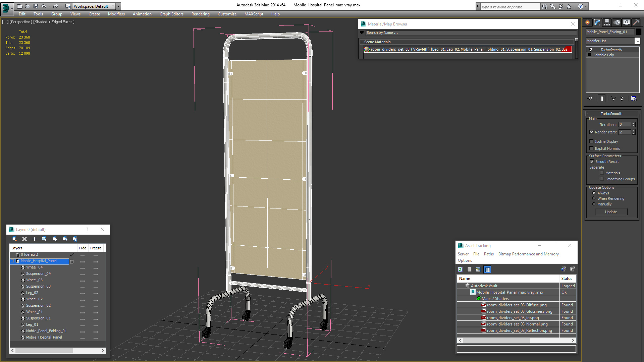Collapse the Mobile_Hospital_Panel layer tree
Screen dimensions: 644x362
click(12, 261)
